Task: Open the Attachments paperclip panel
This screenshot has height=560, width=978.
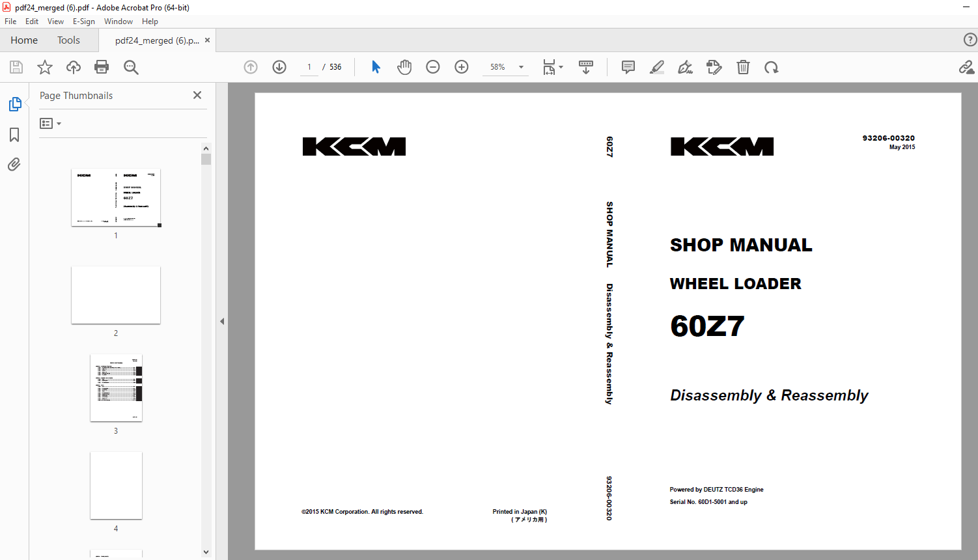Action: coord(14,164)
